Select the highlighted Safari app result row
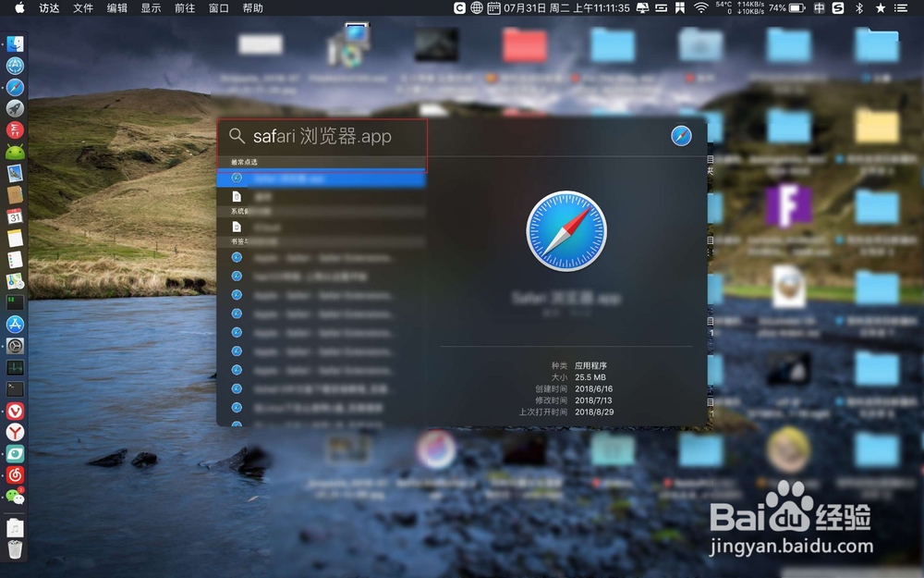 (x=322, y=178)
